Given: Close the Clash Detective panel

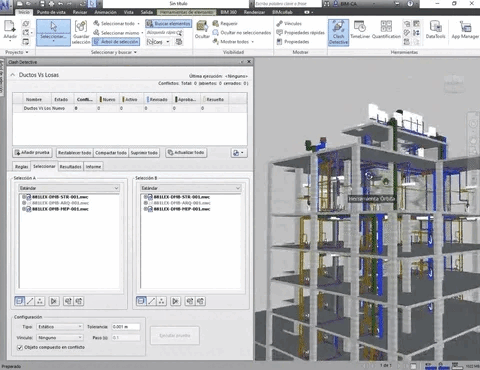Looking at the screenshot, I should pos(249,62).
